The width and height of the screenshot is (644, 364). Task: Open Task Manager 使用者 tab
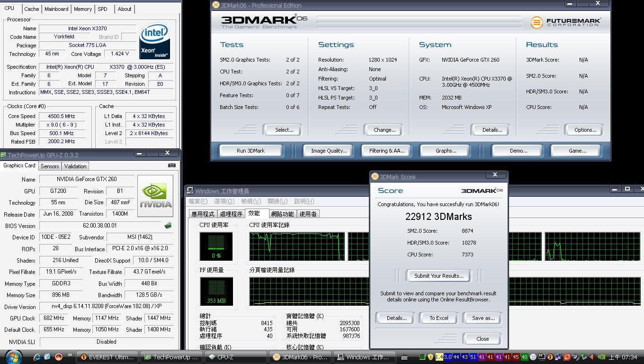click(x=308, y=214)
